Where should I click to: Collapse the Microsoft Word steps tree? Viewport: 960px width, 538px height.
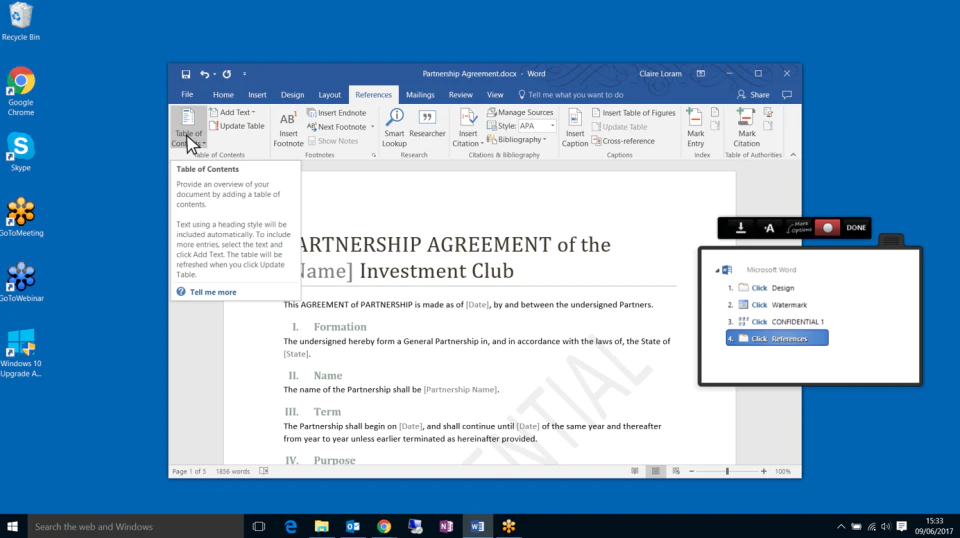click(717, 270)
